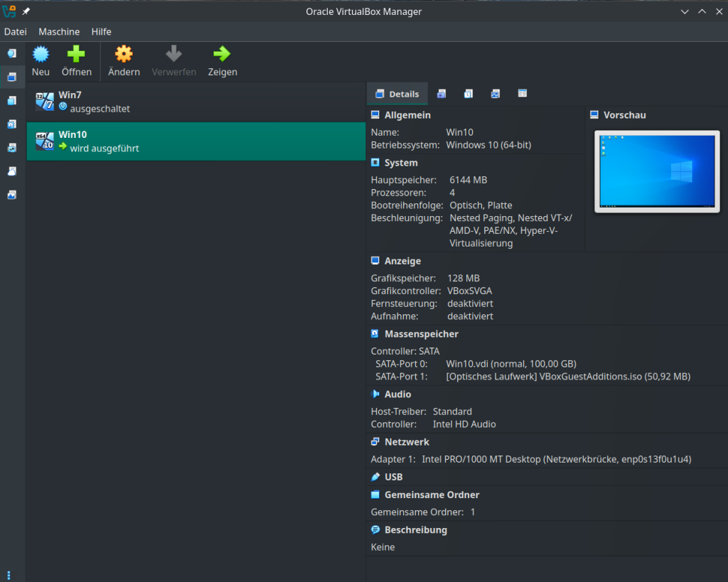Select the Win10 running machine entry
This screenshot has height=582, width=728.
pyautogui.click(x=196, y=141)
